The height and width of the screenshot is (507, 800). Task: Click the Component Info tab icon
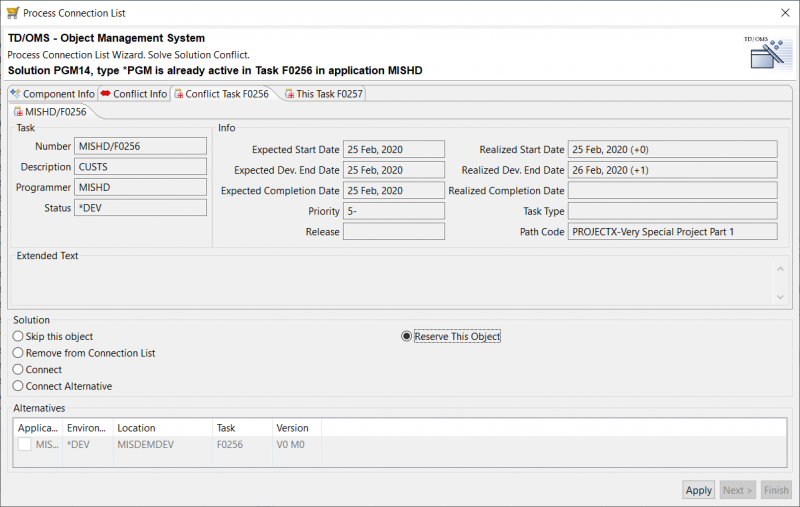[15, 94]
